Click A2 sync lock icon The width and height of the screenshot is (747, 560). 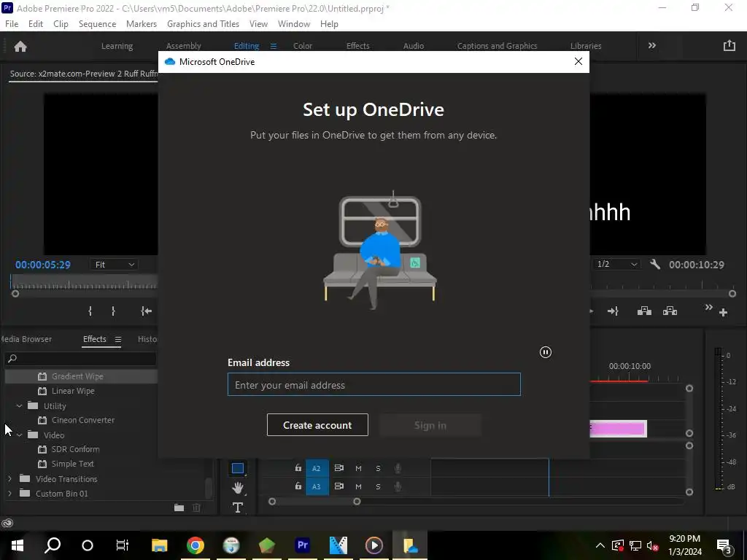pyautogui.click(x=338, y=468)
